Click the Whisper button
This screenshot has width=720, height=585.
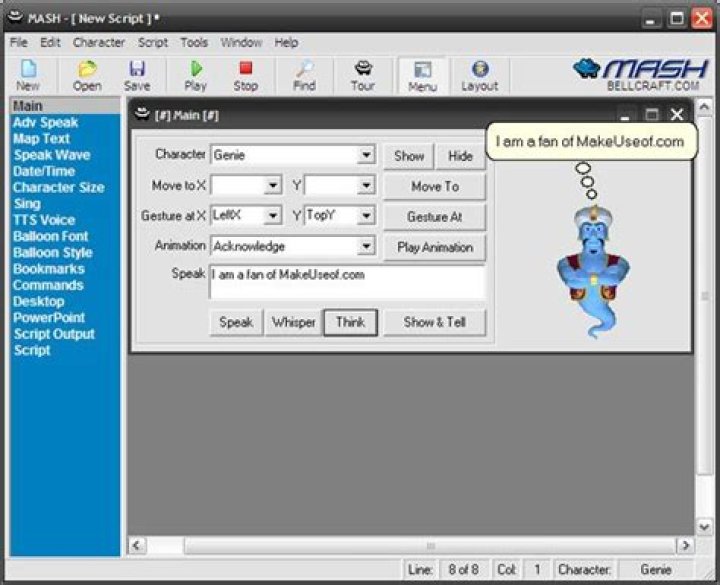click(293, 322)
